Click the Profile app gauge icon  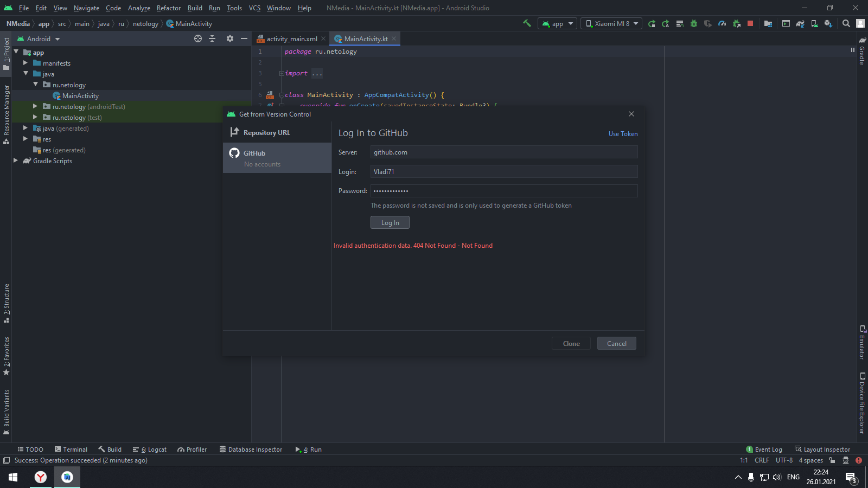click(x=722, y=23)
